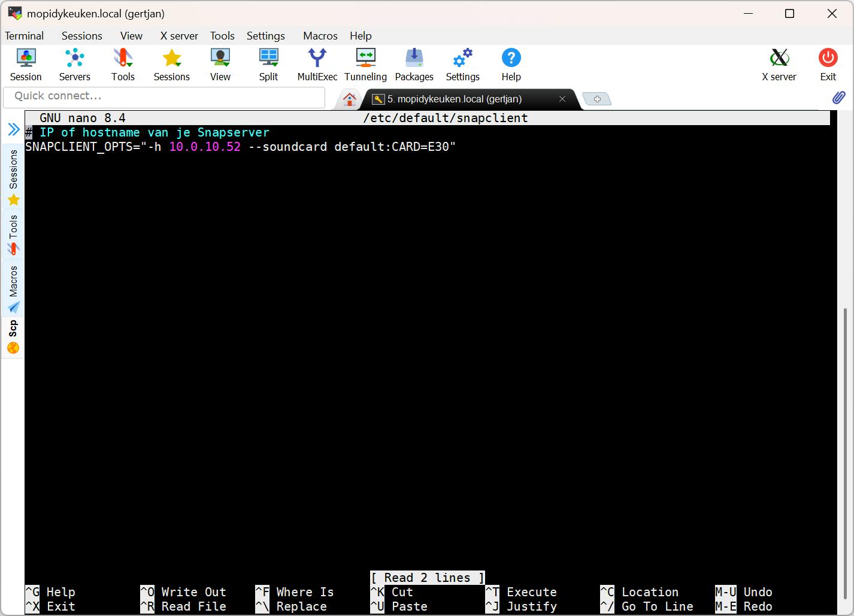Go to the home tab icon
This screenshot has height=616, width=854.
350,99
